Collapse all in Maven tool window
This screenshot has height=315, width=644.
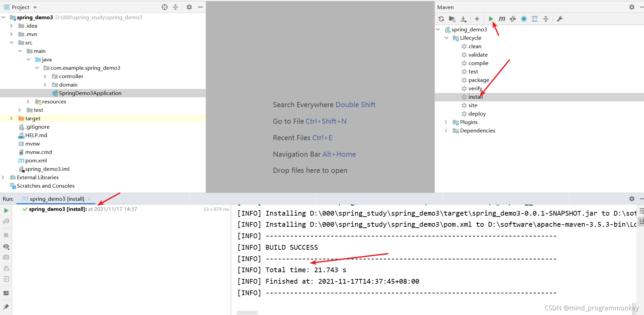[x=546, y=19]
